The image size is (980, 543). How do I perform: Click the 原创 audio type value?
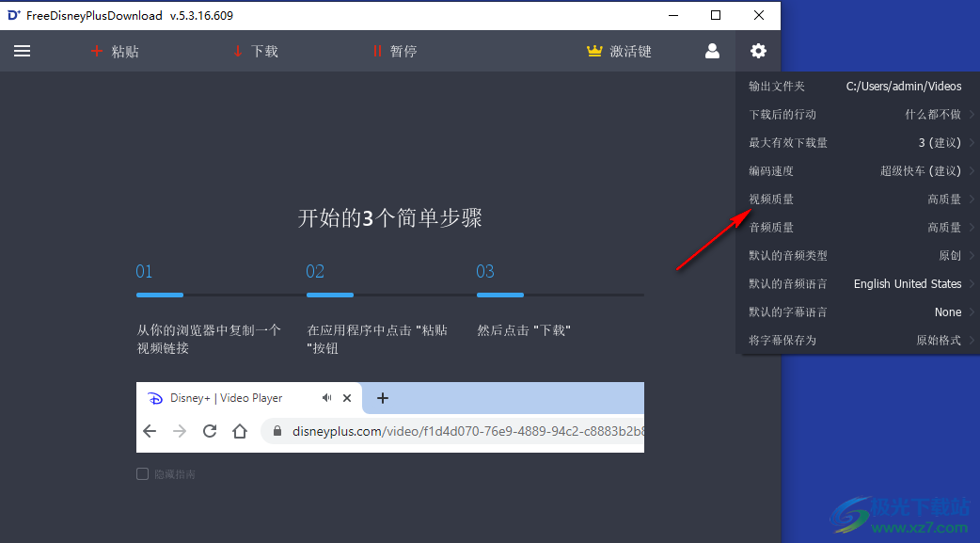click(950, 255)
